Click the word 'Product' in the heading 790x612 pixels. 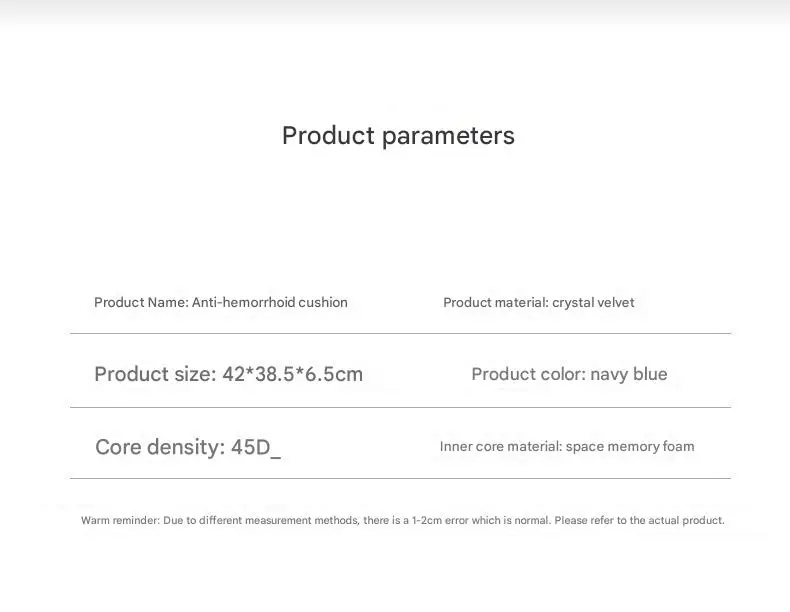coord(328,135)
